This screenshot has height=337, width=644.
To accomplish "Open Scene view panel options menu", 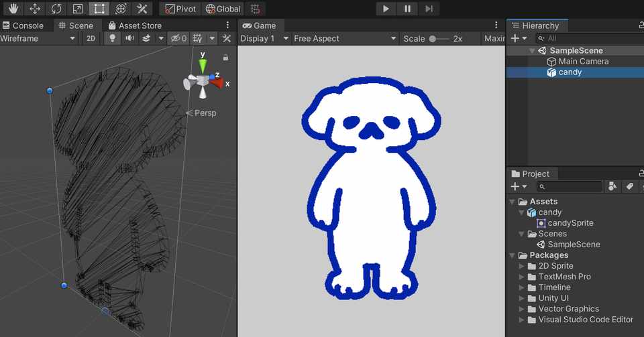I will pos(227,25).
